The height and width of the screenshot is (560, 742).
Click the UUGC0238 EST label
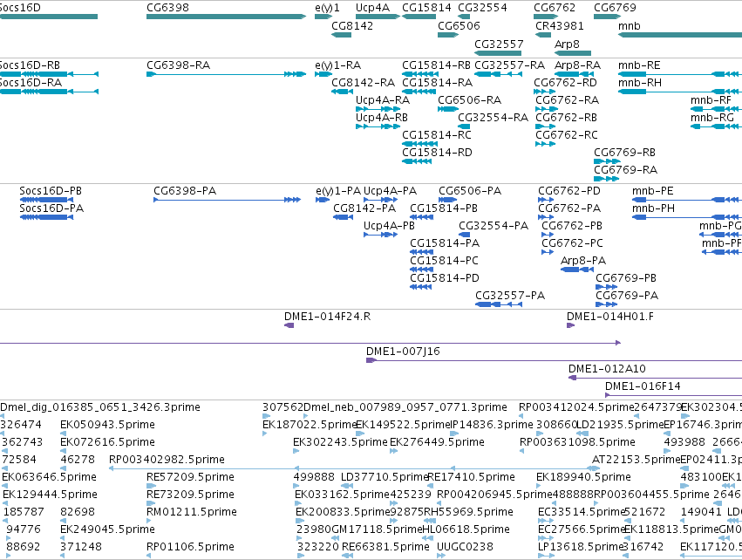point(465,547)
